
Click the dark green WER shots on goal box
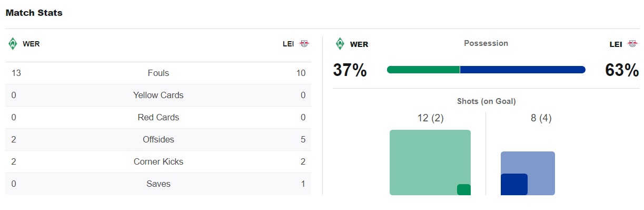(x=464, y=189)
